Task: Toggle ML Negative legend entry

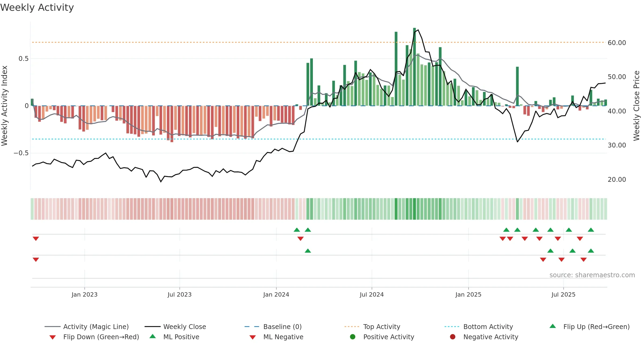Action: [x=276, y=337]
